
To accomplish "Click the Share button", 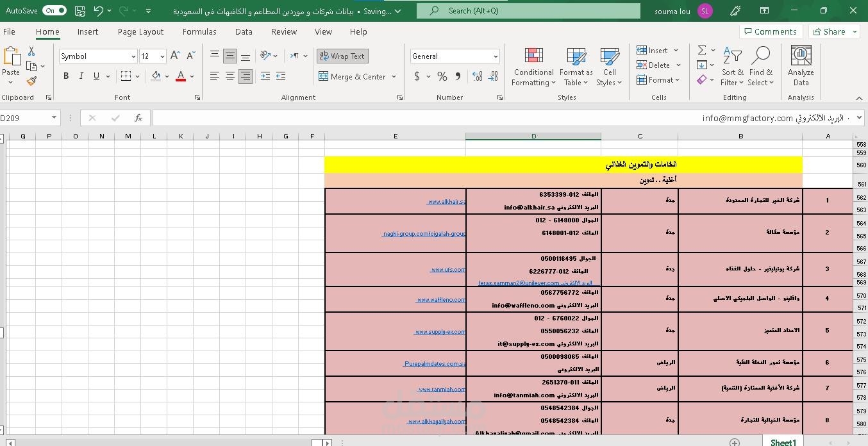I will (x=835, y=31).
